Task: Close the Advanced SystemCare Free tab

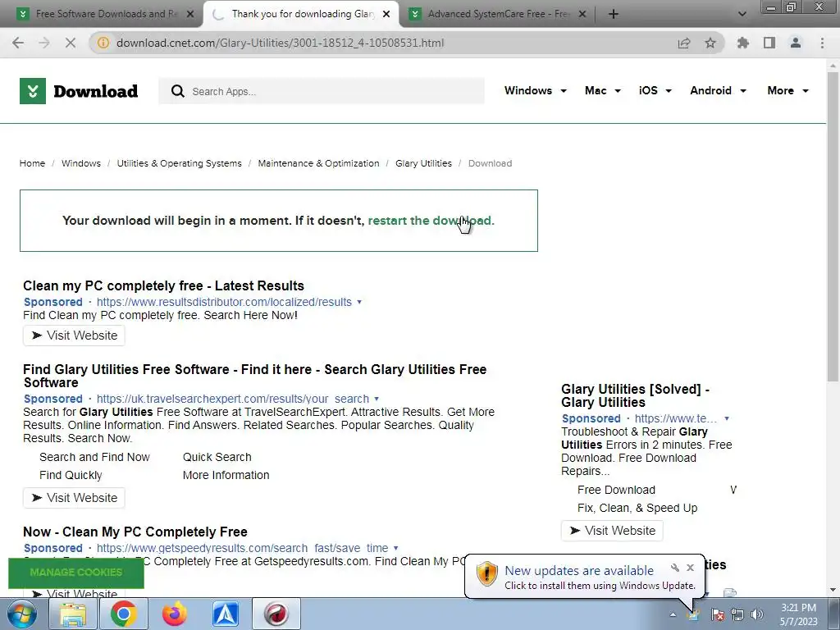Action: tap(583, 15)
